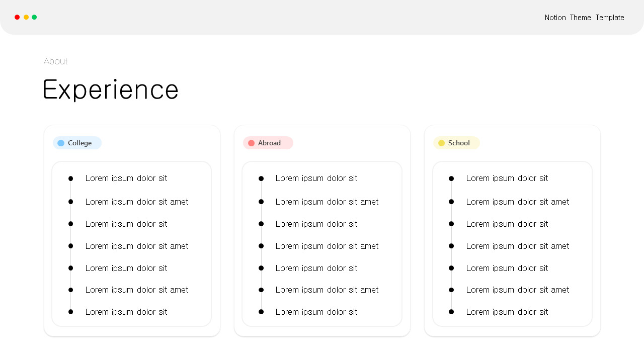
Task: Select the last text item in the College list
Action: [126, 312]
